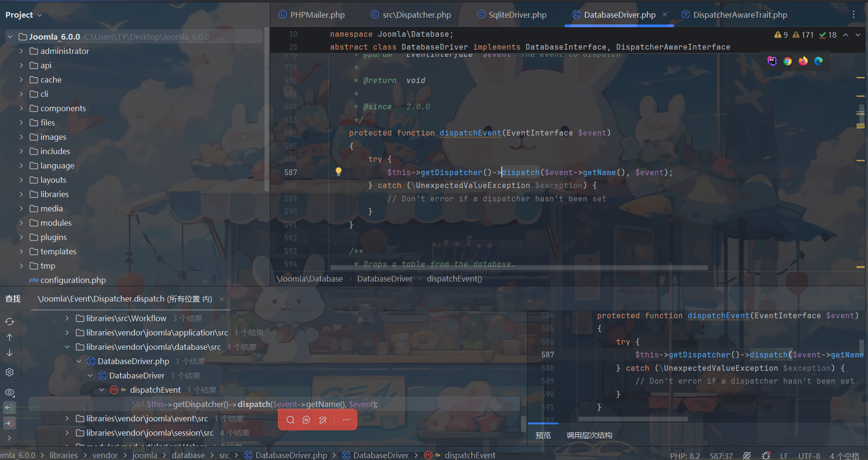
Task: Toggle the eye preview icon in Find panel
Action: (x=10, y=393)
